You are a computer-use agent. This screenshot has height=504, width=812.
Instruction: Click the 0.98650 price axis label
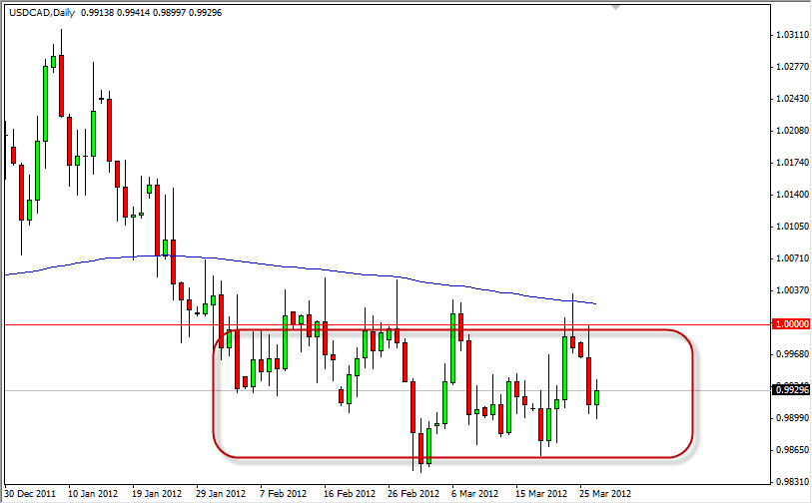tap(792, 450)
